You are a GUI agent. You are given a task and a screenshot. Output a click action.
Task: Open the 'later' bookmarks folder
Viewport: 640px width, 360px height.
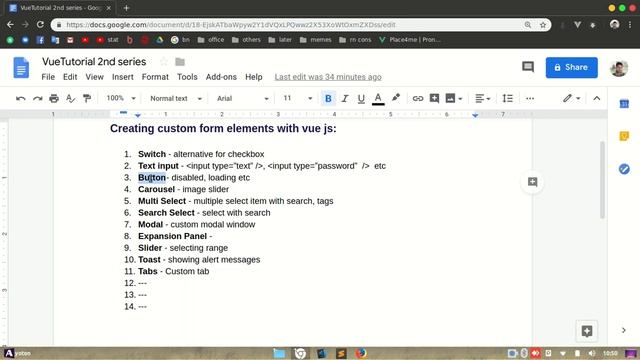pos(280,40)
